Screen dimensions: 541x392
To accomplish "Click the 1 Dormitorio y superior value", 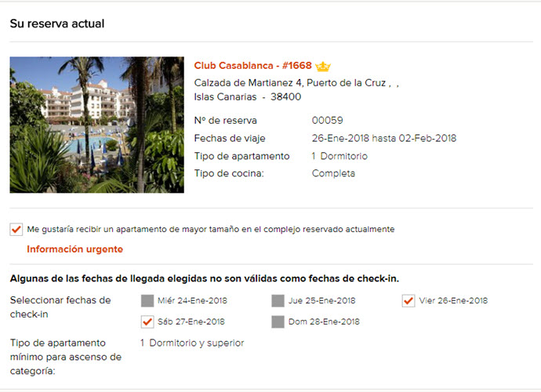I will tap(192, 343).
